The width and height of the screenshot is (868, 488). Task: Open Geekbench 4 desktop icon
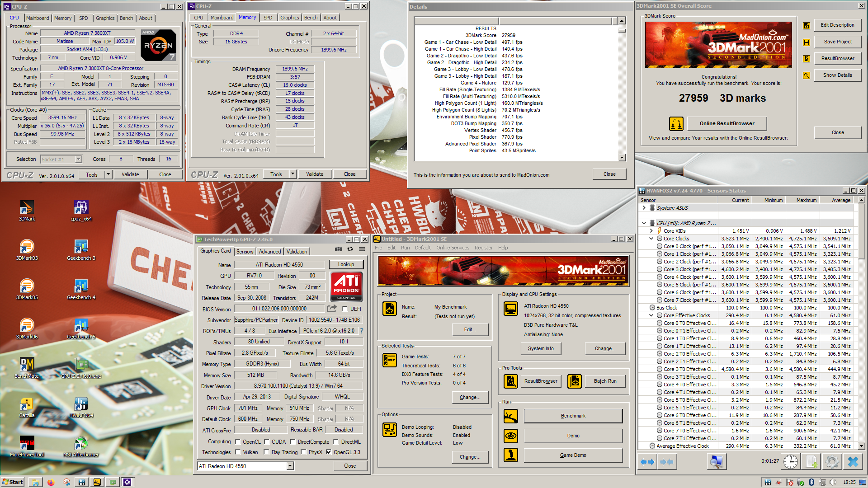(x=81, y=289)
